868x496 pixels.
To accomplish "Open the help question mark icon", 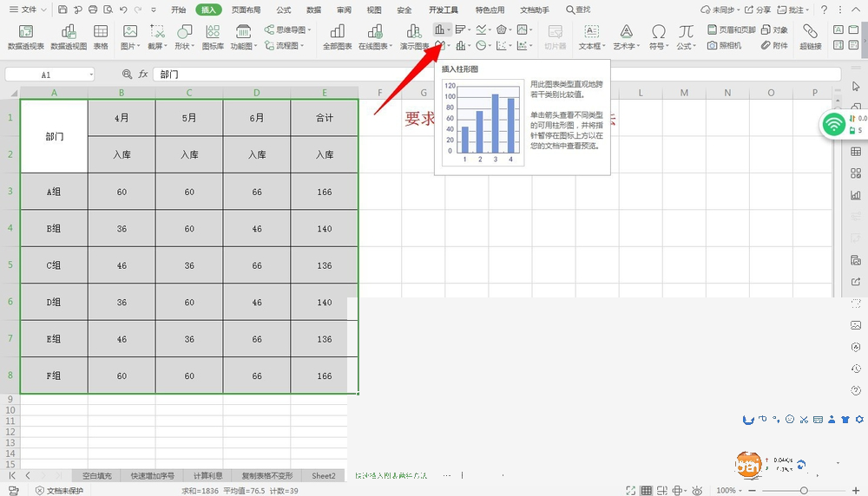I will pos(825,10).
